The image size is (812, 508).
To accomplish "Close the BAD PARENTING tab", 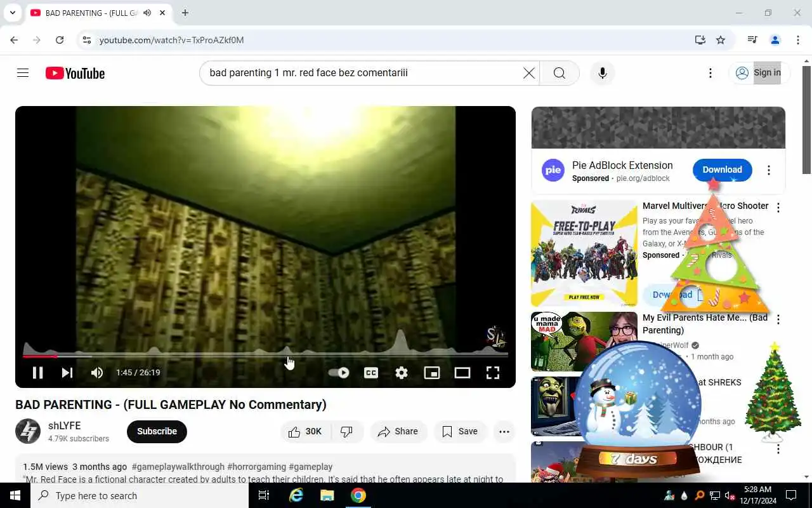I will tap(162, 13).
